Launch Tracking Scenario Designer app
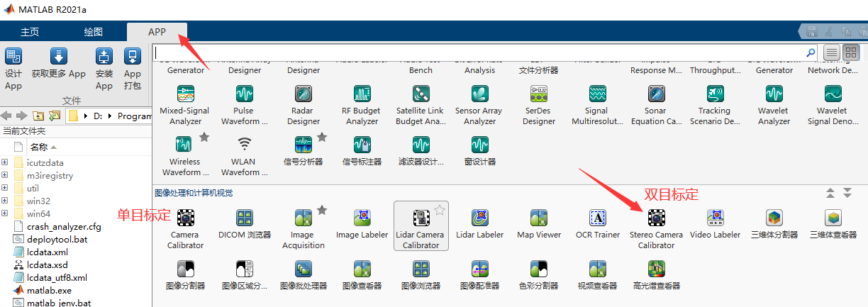868x307 pixels. coord(715,104)
